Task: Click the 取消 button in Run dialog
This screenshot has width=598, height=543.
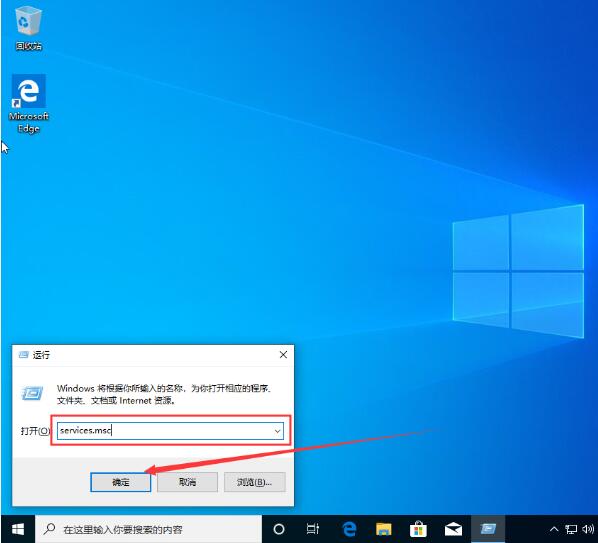Action: click(187, 482)
